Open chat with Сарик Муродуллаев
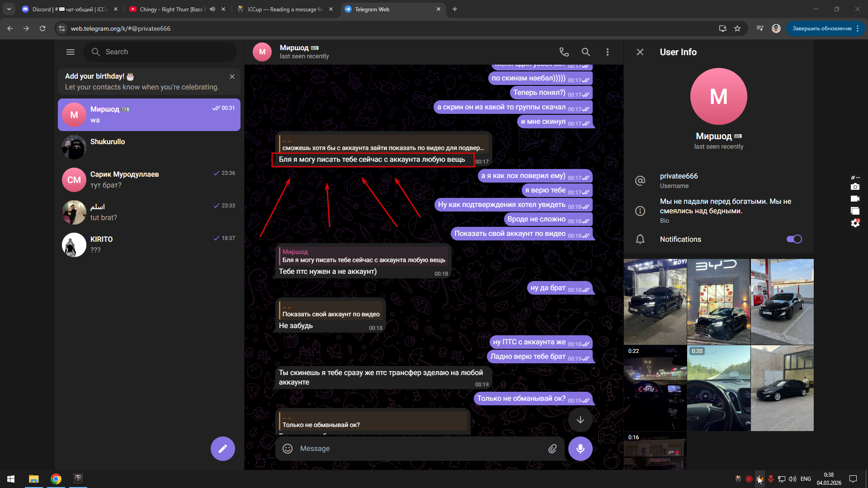Screen dimensions: 868x488 point(149,180)
